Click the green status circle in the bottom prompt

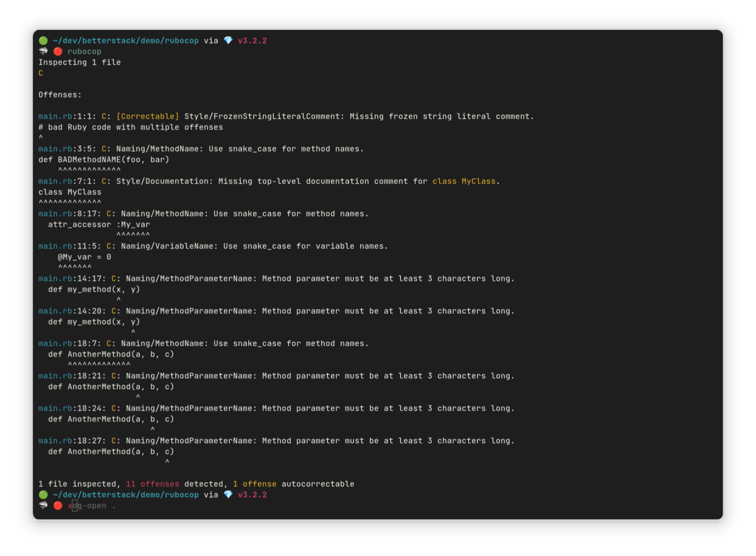click(43, 495)
